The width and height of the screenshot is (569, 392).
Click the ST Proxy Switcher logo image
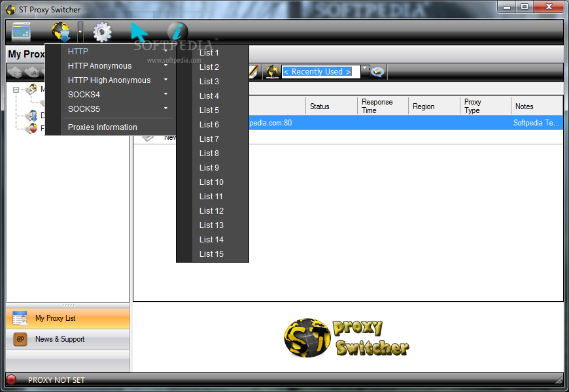[347, 338]
